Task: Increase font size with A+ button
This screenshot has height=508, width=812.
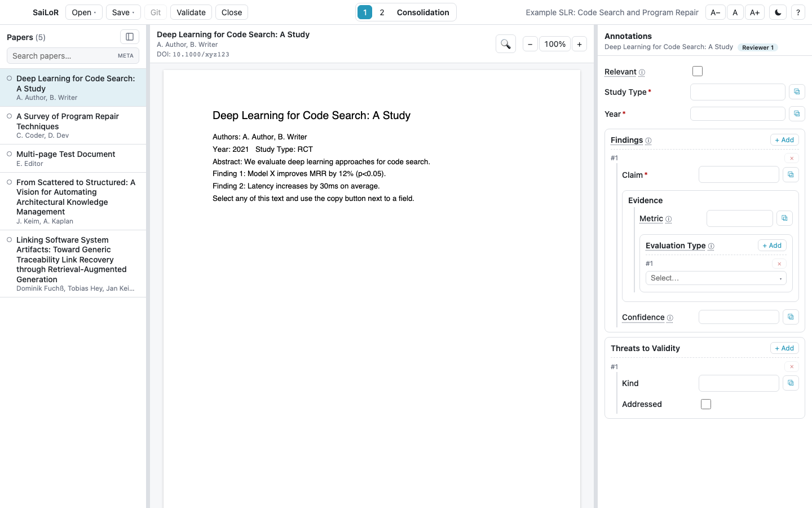Action: [754, 12]
